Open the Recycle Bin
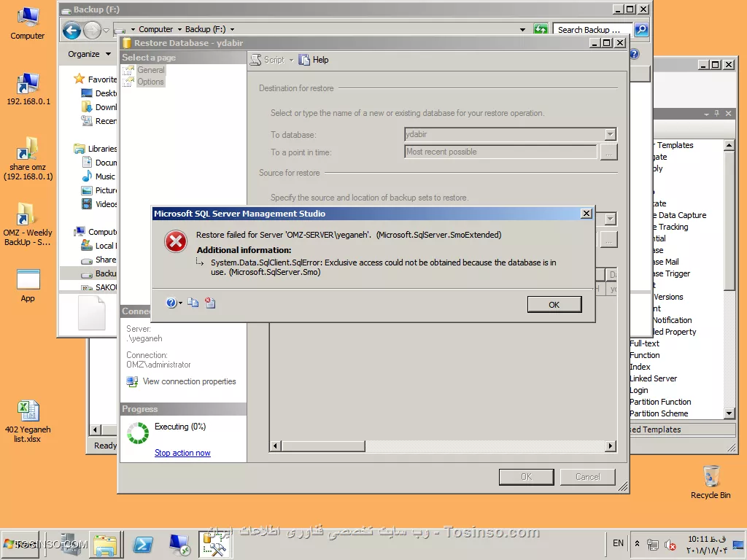This screenshot has width=747, height=560. 711,482
